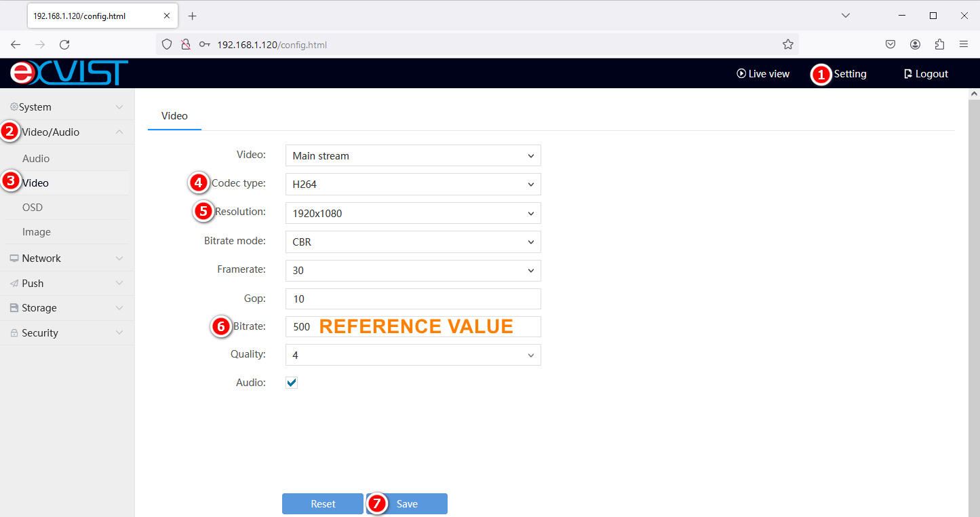Image resolution: width=980 pixels, height=517 pixels.
Task: Open the Quality 4 dropdown
Action: point(413,355)
